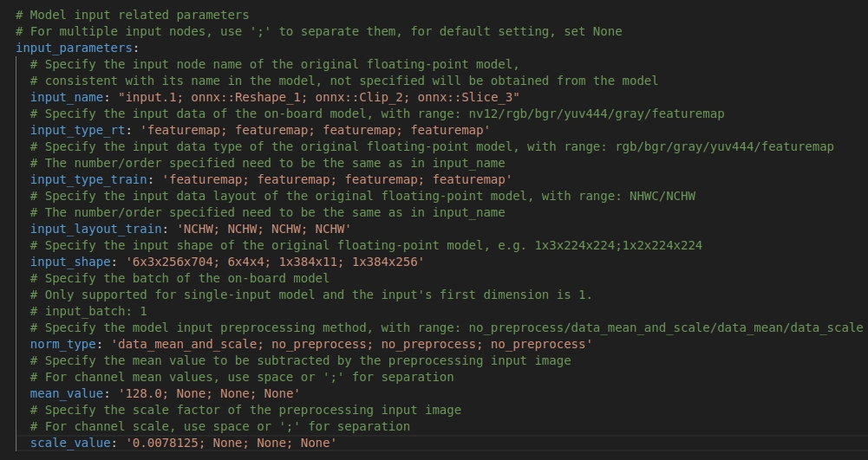This screenshot has width=868, height=460.
Task: Click the input_name key
Action: pyautogui.click(x=67, y=97)
